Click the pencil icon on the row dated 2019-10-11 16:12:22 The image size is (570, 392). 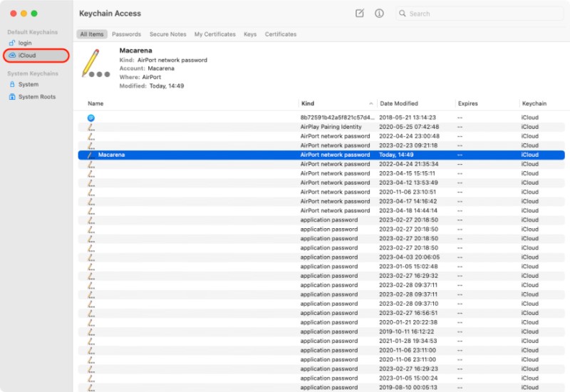coord(91,332)
